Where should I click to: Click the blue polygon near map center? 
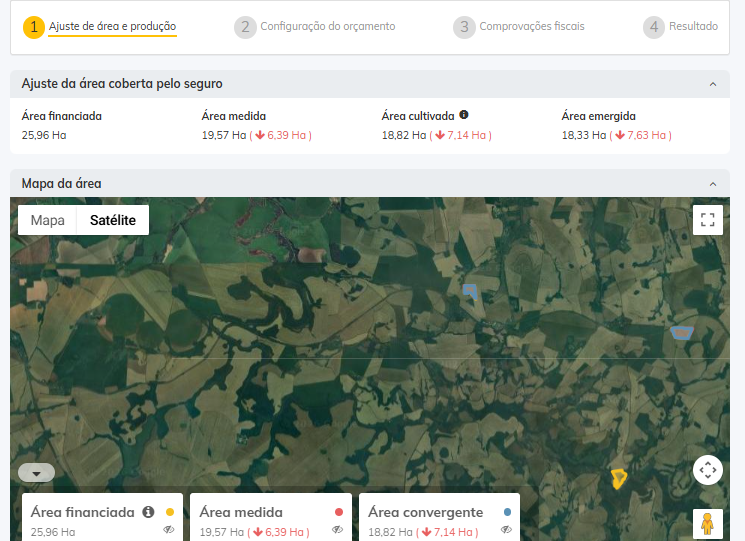pos(471,291)
